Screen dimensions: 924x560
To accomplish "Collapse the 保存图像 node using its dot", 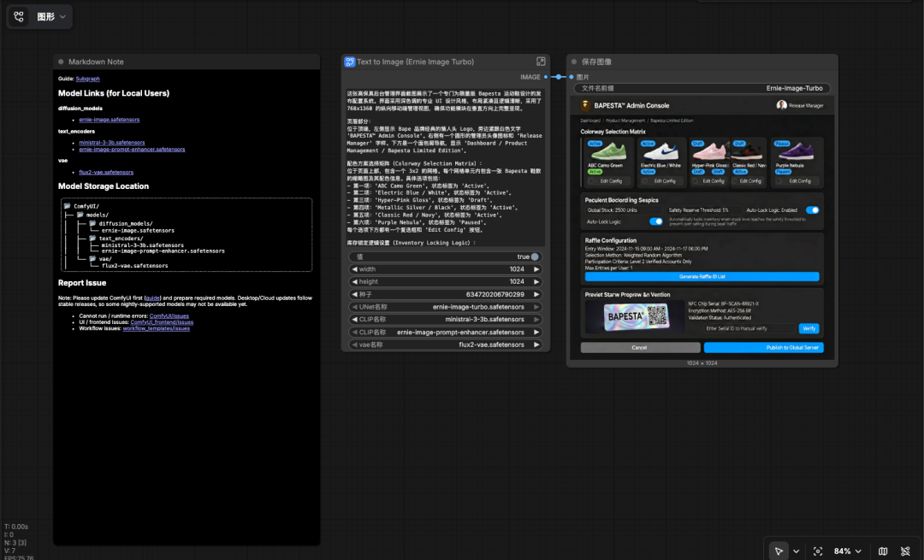I will click(x=573, y=62).
